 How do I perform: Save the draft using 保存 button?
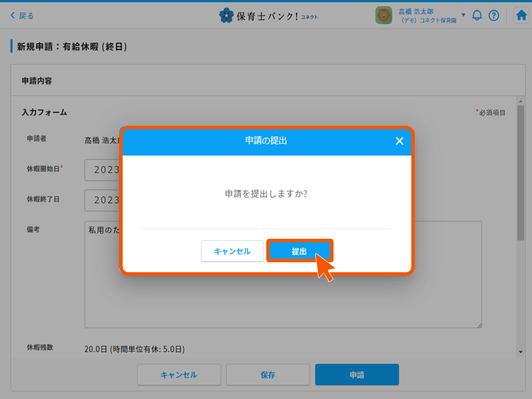(x=268, y=375)
